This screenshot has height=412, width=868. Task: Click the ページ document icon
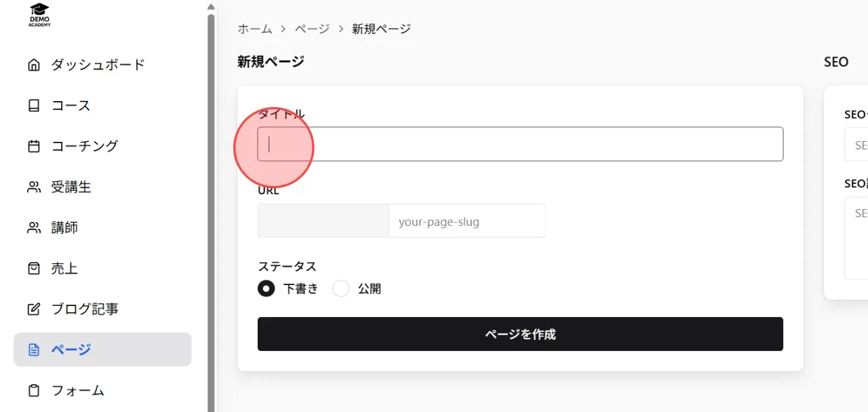pyautogui.click(x=34, y=350)
